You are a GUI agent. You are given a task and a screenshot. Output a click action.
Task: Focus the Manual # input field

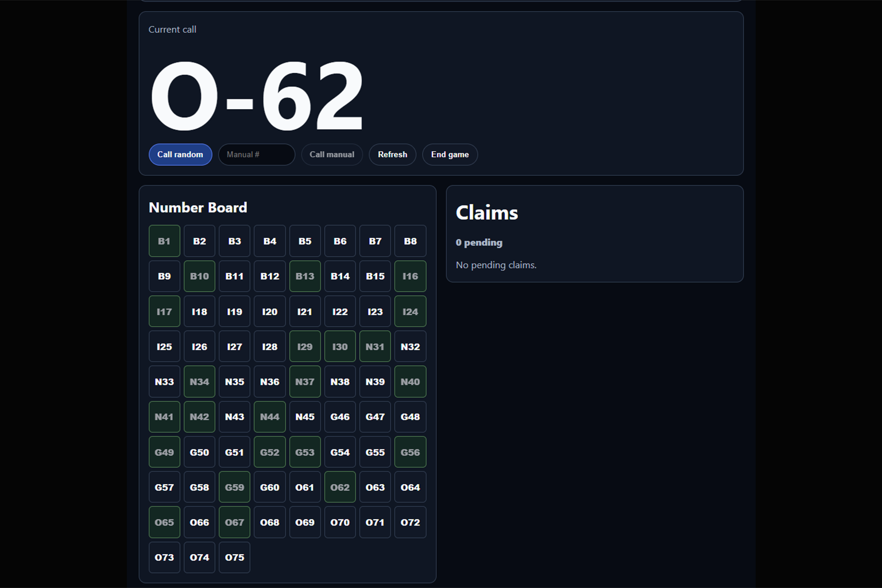[x=257, y=154]
